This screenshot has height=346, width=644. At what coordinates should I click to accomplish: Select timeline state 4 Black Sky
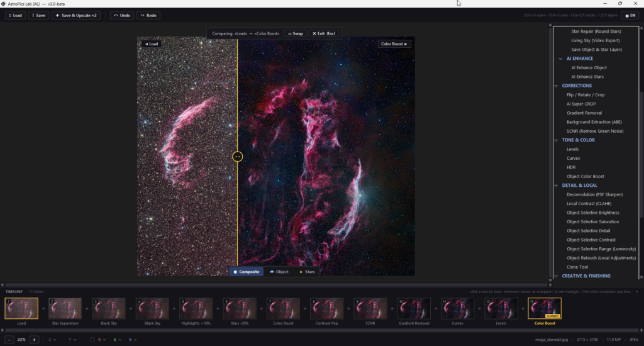tap(152, 308)
